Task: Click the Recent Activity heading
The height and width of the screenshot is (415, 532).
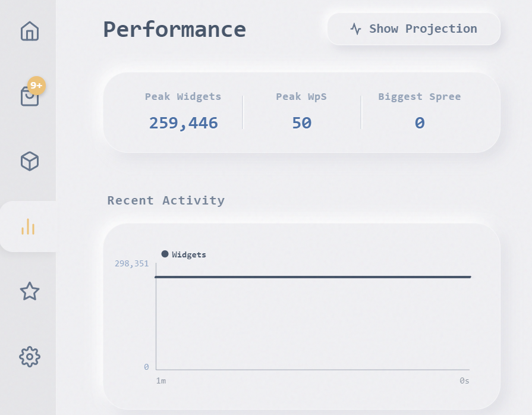Action: (166, 200)
